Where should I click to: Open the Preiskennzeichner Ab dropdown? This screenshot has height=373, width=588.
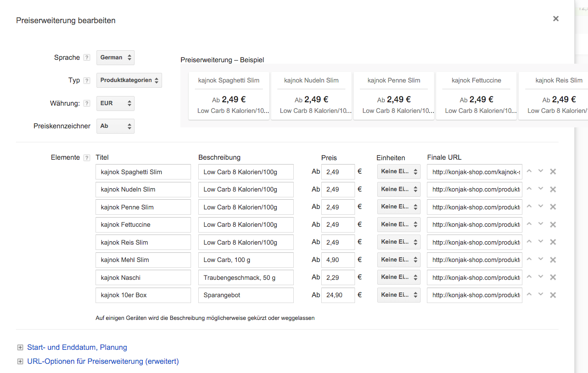point(115,126)
